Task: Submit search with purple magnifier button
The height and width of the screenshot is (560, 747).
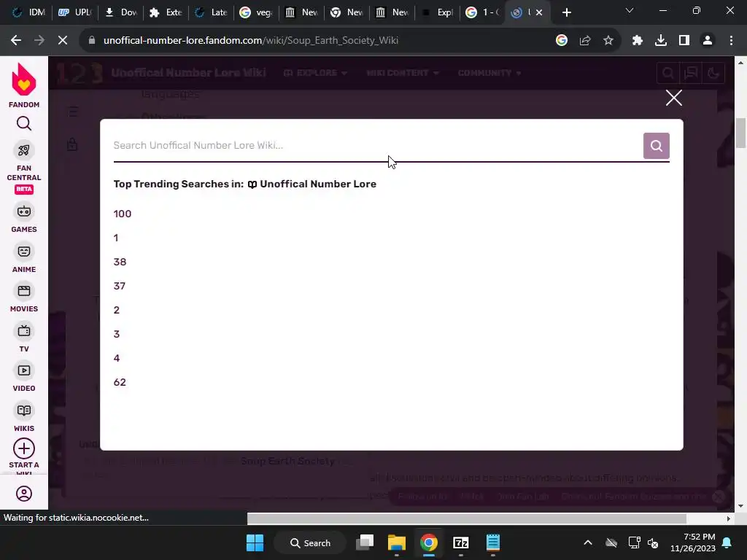Action: [x=656, y=146]
